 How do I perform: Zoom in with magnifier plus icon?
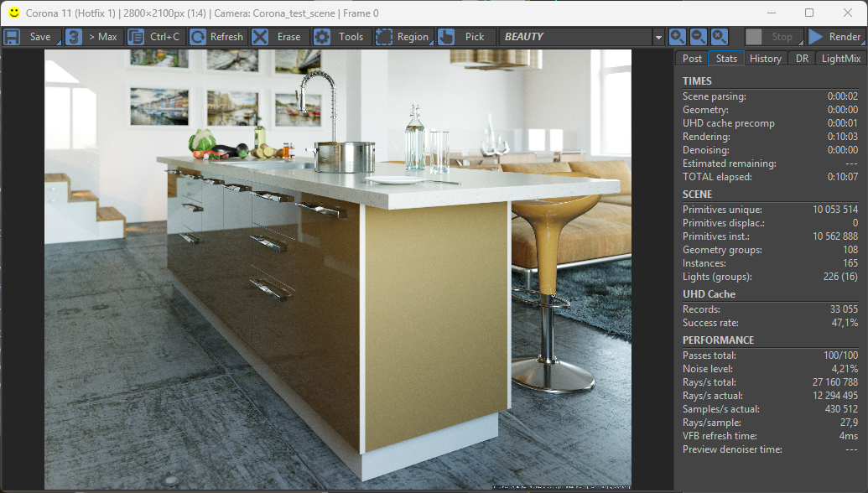677,37
